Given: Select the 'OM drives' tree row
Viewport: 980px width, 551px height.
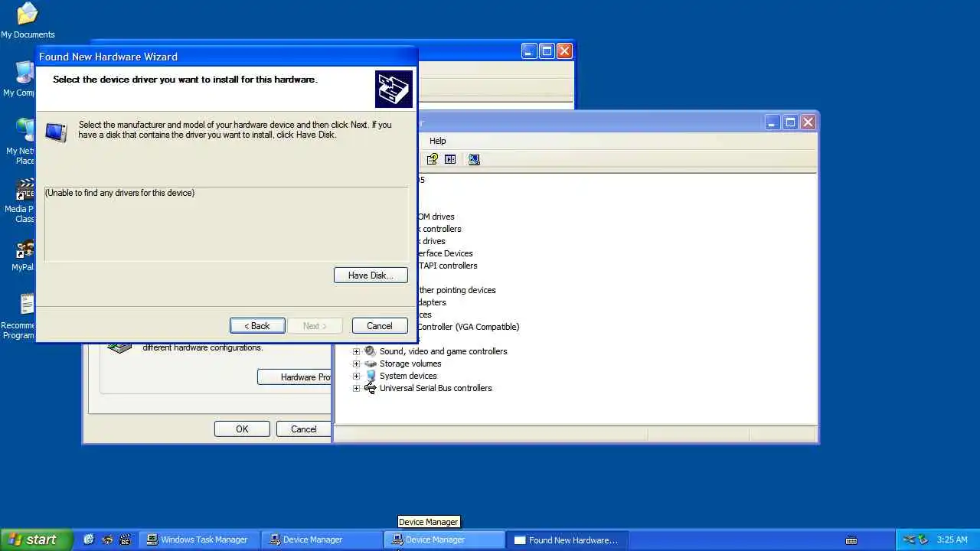Looking at the screenshot, I should tap(436, 217).
